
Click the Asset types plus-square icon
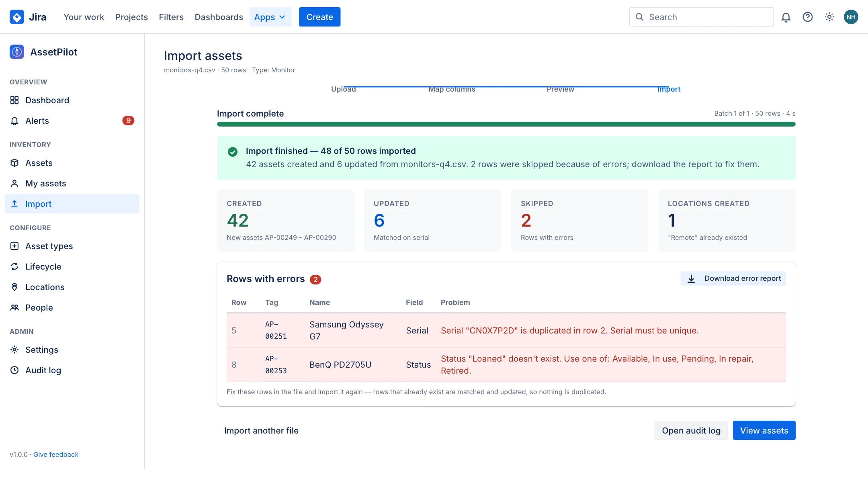pyautogui.click(x=14, y=246)
